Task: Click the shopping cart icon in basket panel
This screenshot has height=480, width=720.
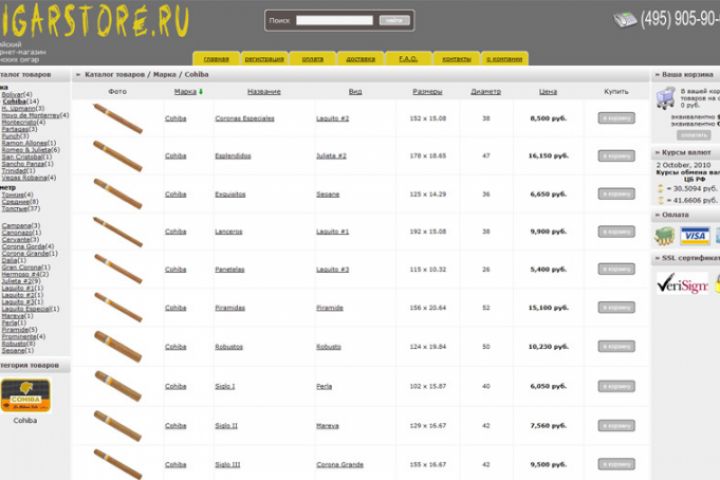Action: click(x=665, y=98)
